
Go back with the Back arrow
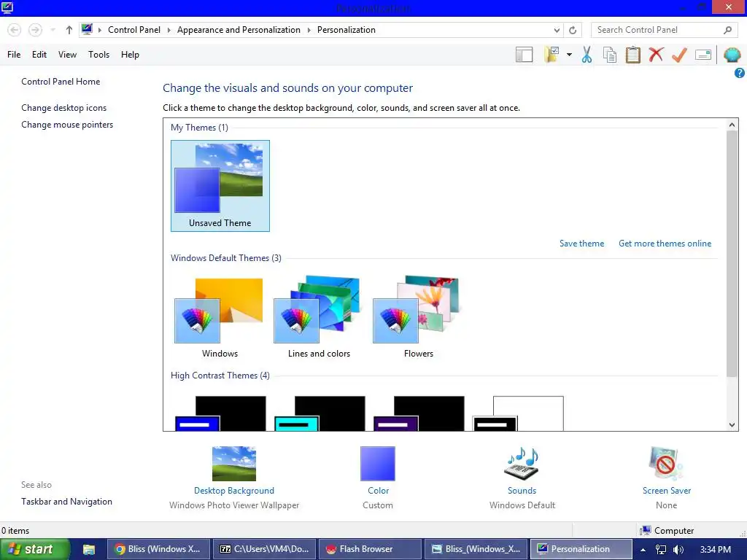[x=15, y=30]
